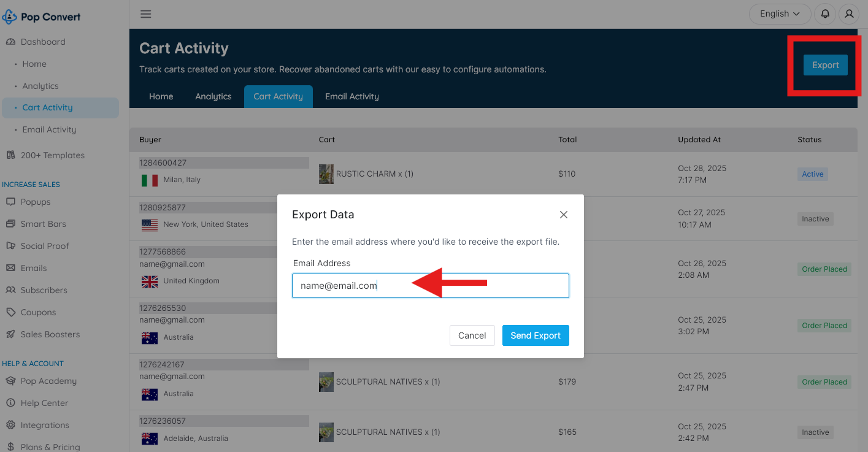Close the Export Data dialog
Viewport: 868px width, 452px height.
(x=564, y=215)
